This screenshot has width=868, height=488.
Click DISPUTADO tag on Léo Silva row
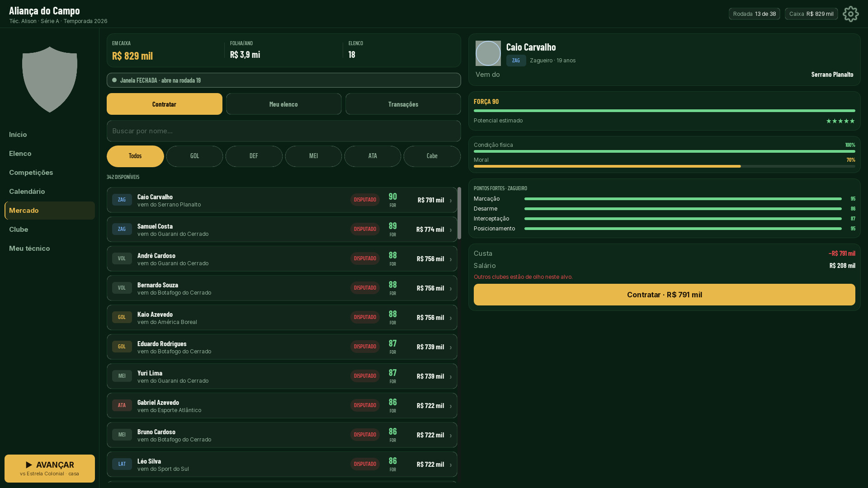point(365,464)
